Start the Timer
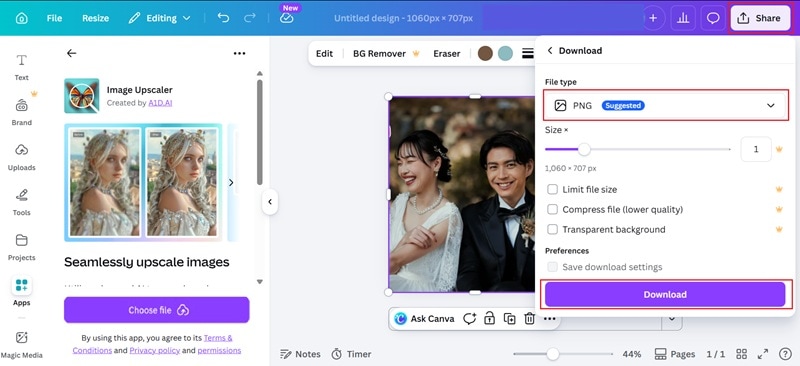The width and height of the screenshot is (800, 366). pos(351,354)
